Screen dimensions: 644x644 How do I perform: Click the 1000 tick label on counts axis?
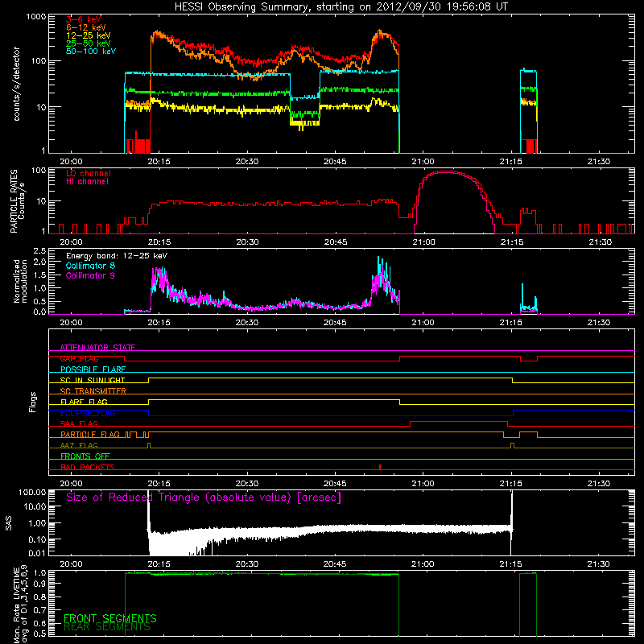pyautogui.click(x=35, y=17)
